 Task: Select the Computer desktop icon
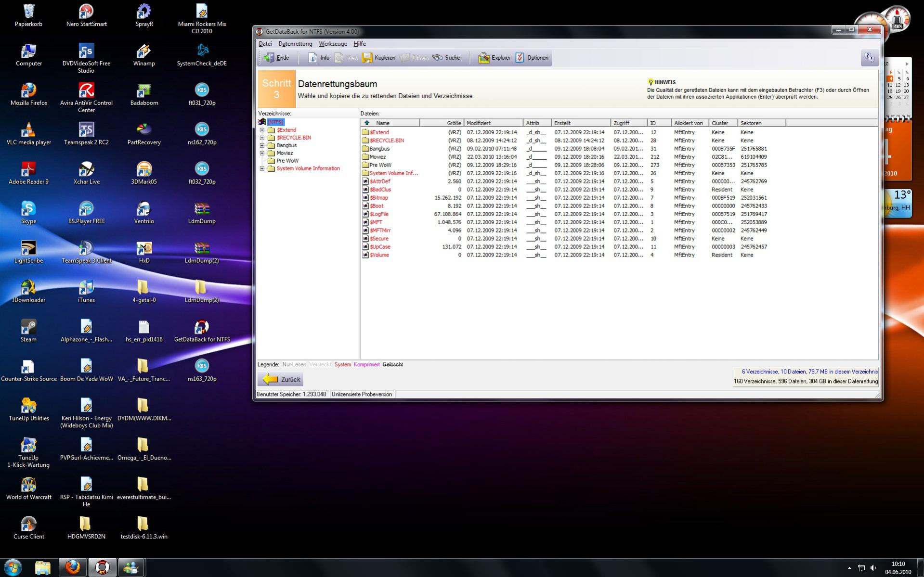[29, 54]
